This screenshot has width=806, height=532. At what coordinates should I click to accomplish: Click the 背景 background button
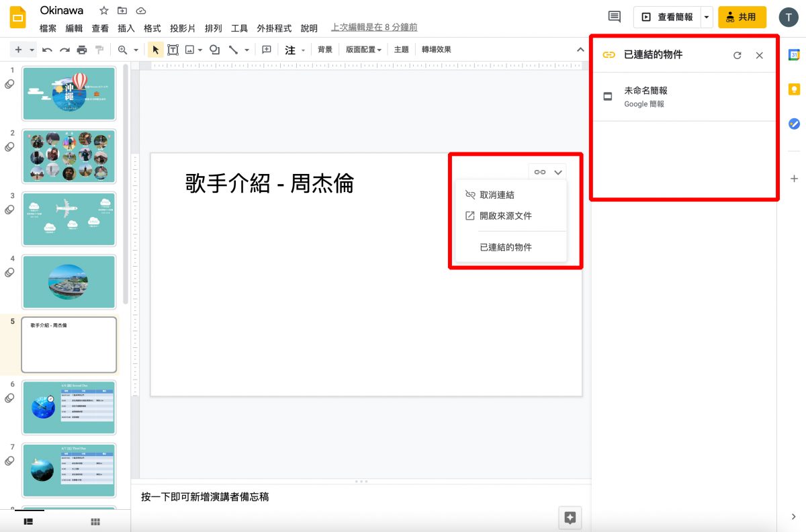(x=325, y=50)
